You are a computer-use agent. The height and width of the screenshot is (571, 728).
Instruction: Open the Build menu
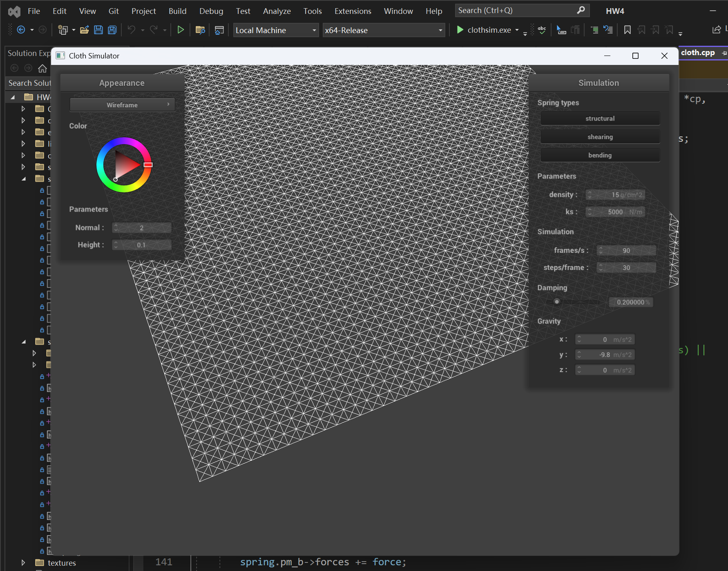[178, 11]
